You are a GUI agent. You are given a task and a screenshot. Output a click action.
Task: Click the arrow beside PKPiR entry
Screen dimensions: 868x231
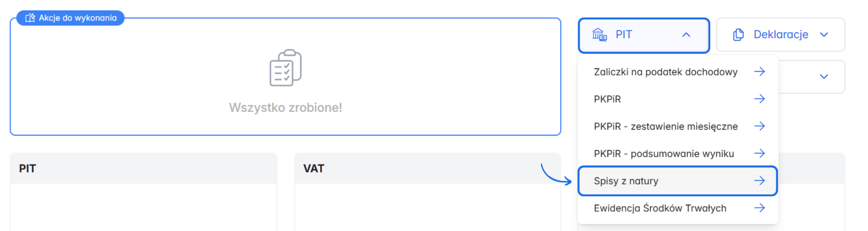(759, 99)
